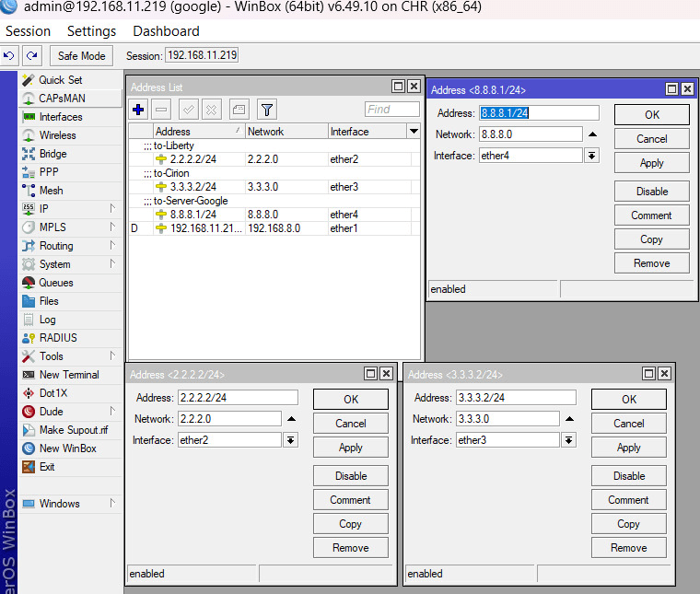Expand the MPLS submenu
The width and height of the screenshot is (700, 594).
(71, 227)
